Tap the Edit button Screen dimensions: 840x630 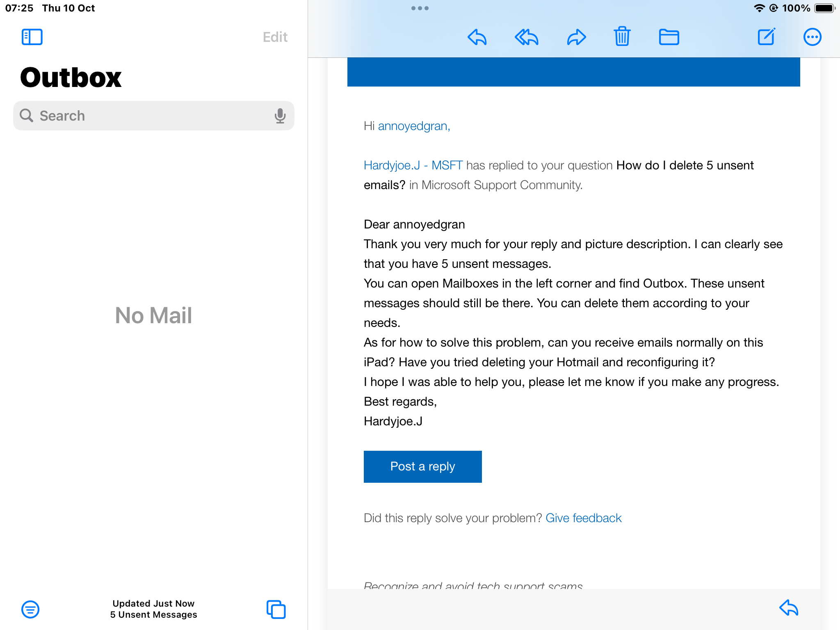click(275, 37)
